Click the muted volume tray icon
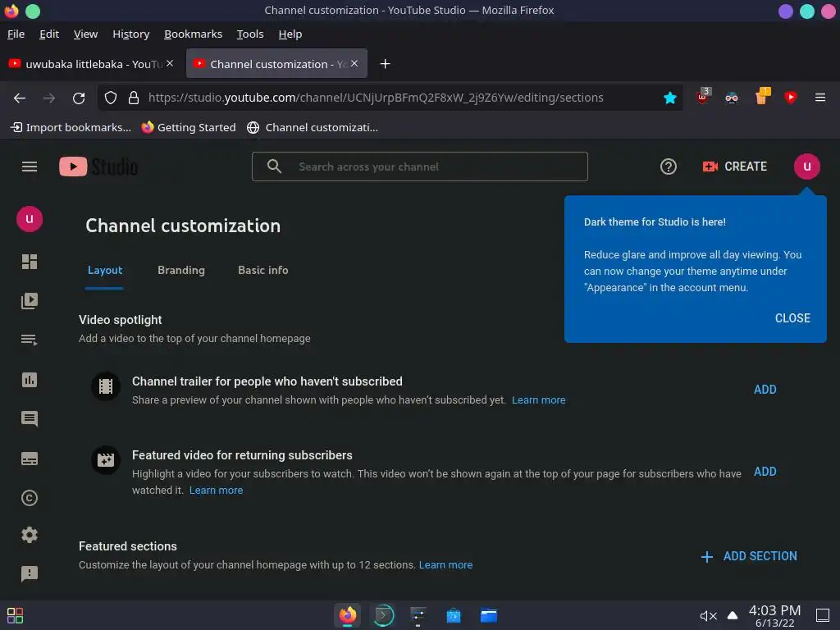 [x=708, y=616]
